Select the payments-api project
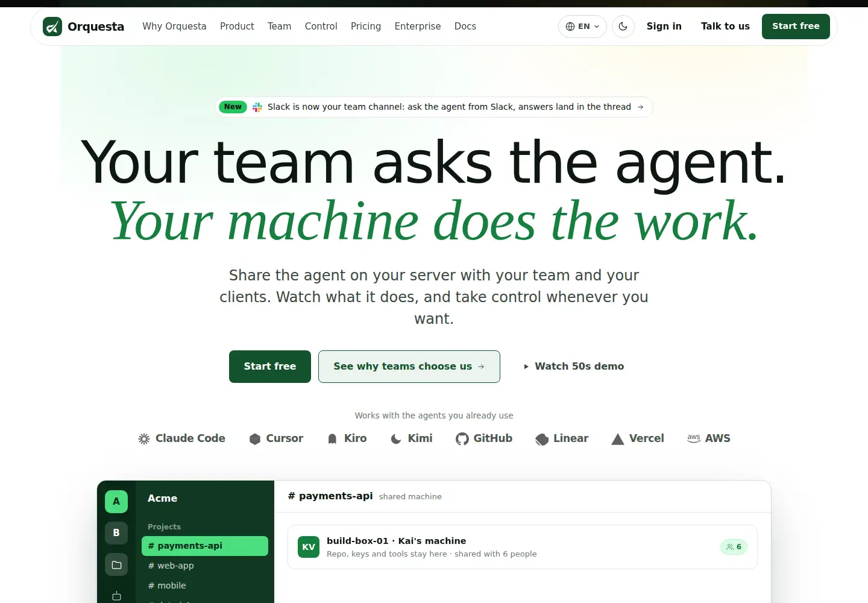 (205, 546)
